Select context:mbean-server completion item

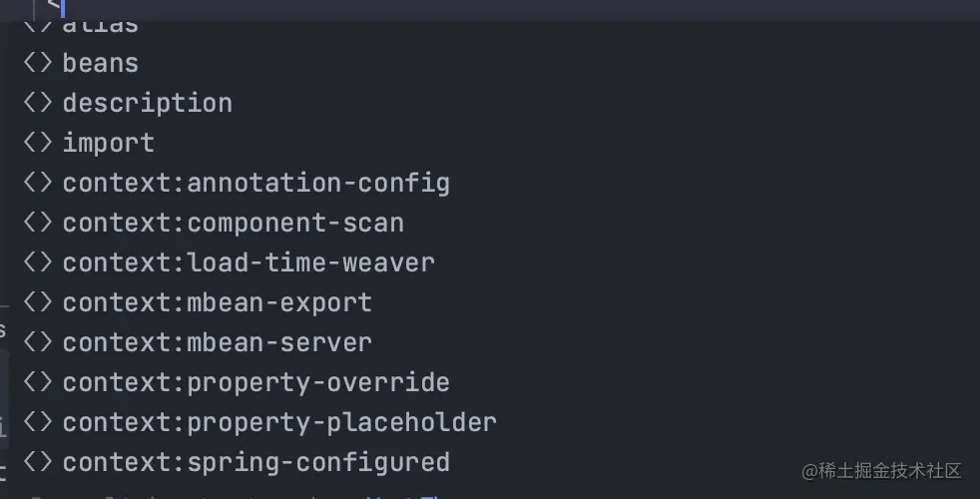click(217, 342)
